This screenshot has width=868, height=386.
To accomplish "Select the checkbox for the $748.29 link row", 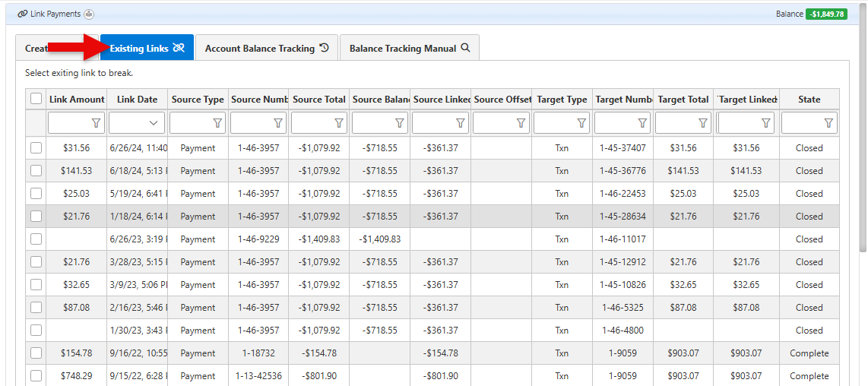I will [x=36, y=376].
